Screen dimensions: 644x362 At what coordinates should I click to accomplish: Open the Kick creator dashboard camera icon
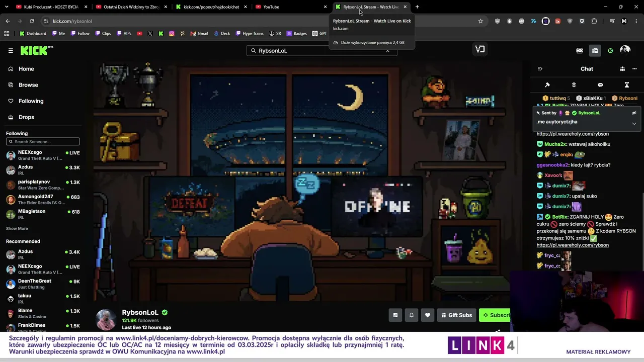click(x=580, y=50)
